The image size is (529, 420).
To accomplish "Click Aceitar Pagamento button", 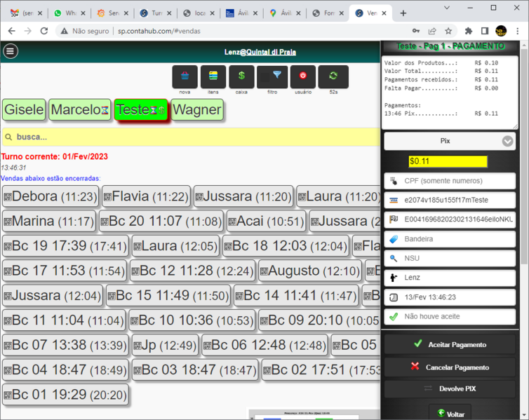I will click(x=450, y=344).
